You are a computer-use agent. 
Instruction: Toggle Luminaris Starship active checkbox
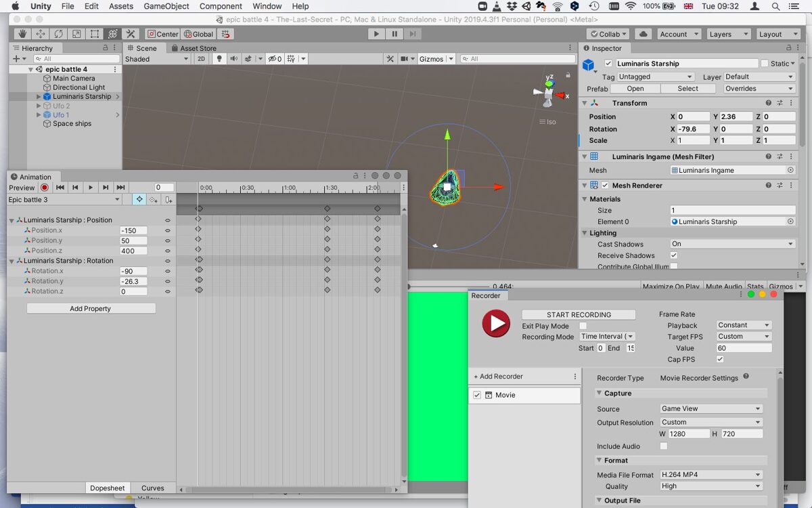coord(608,64)
